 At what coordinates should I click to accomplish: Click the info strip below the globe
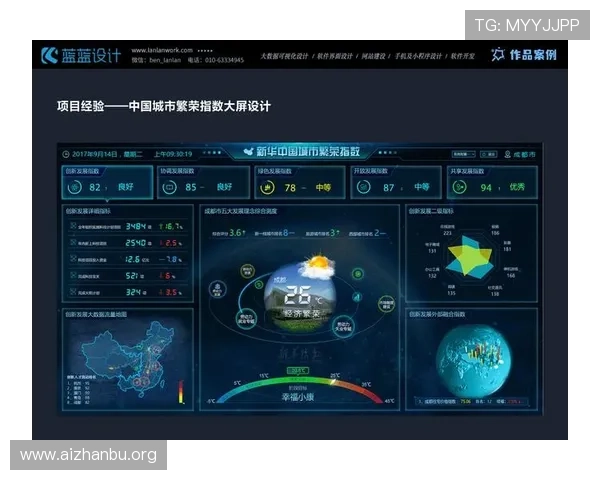pos(473,402)
